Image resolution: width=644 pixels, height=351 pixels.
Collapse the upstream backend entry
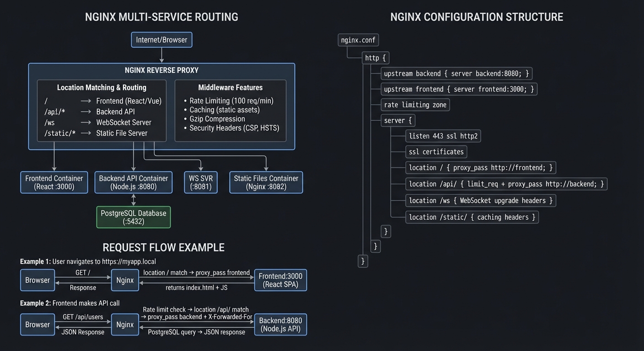(456, 73)
